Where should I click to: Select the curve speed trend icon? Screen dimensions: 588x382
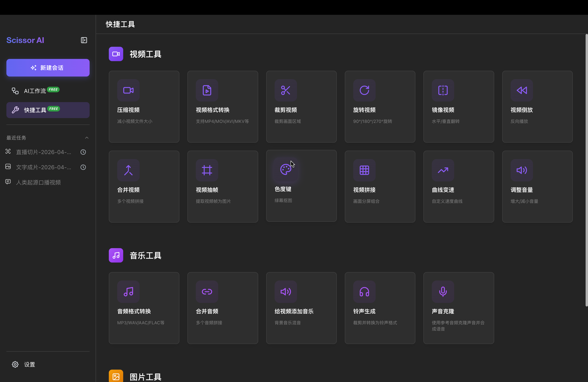pyautogui.click(x=443, y=170)
